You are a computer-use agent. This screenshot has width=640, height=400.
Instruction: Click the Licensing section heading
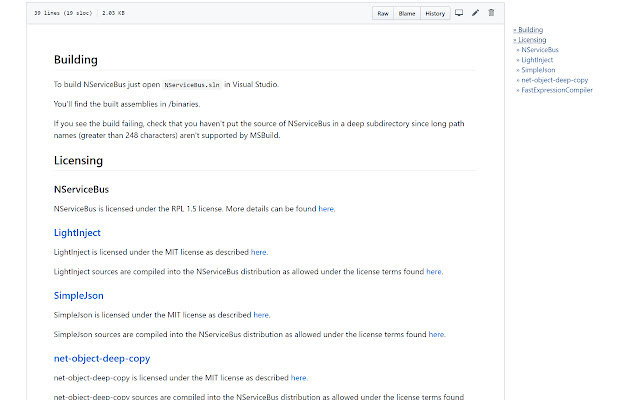(78, 160)
